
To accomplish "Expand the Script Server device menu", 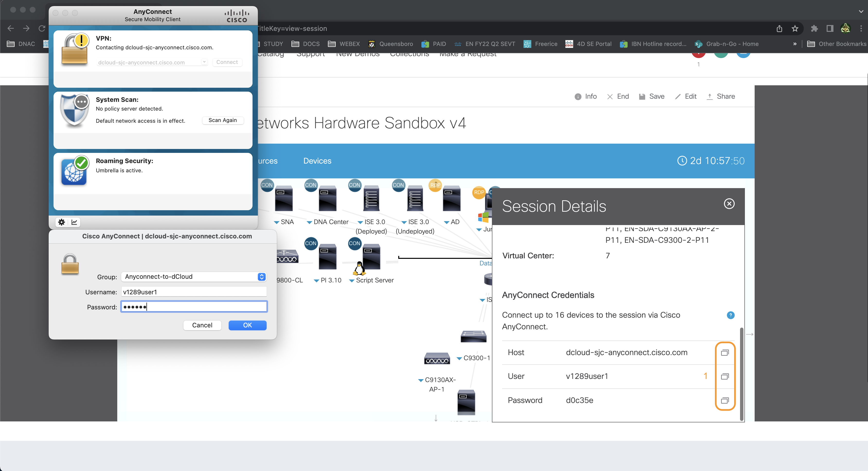I will pyautogui.click(x=352, y=281).
